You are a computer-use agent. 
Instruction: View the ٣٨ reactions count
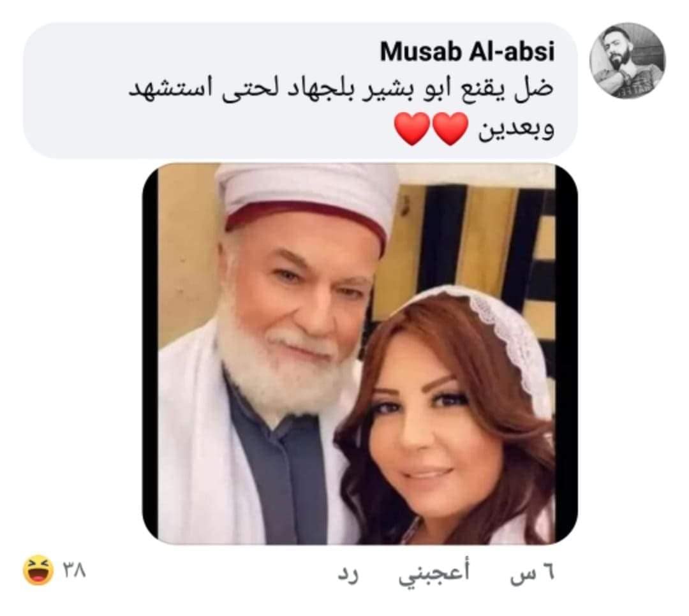[x=74, y=571]
